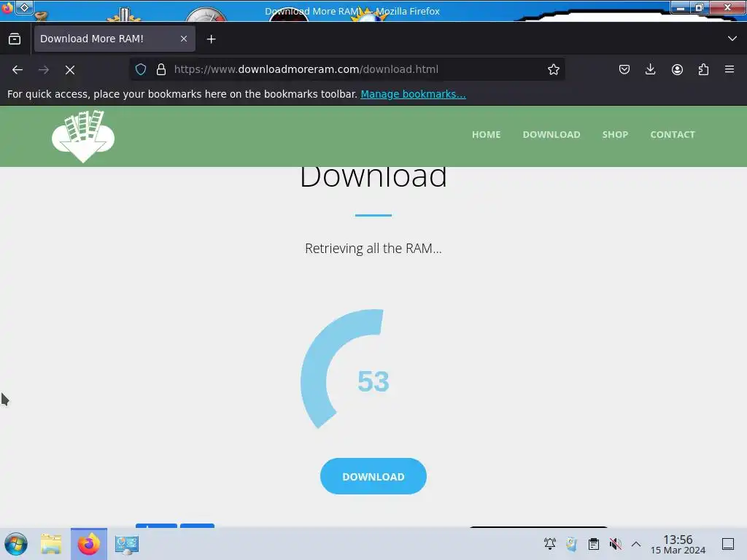Screen dimensions: 747x560
Task: Switch to Firefox in taskbar
Action: coord(88,544)
